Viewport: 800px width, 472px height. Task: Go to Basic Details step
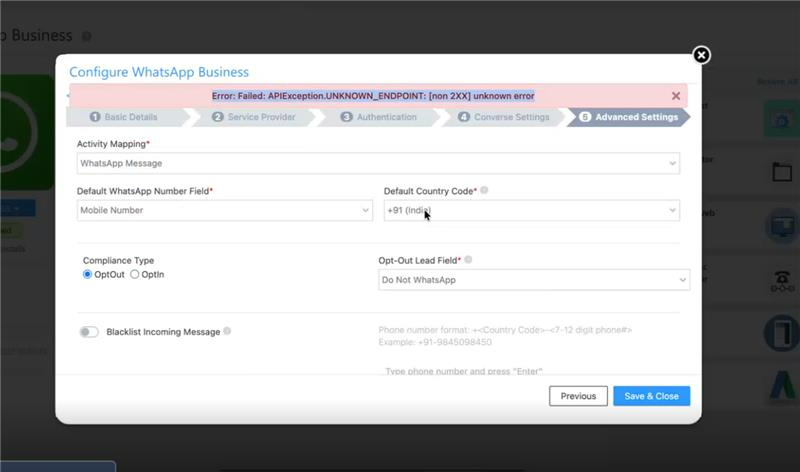(124, 117)
